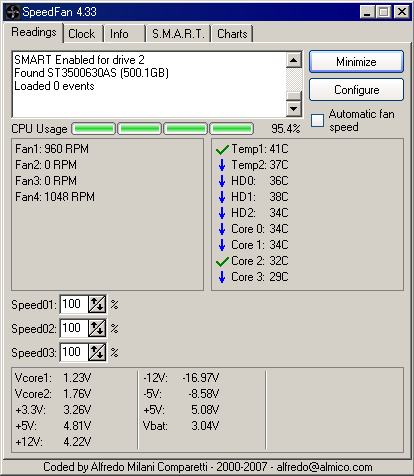Screen dimensions: 414x476
Task: Click the Speed03 value field
Action: [x=74, y=352]
